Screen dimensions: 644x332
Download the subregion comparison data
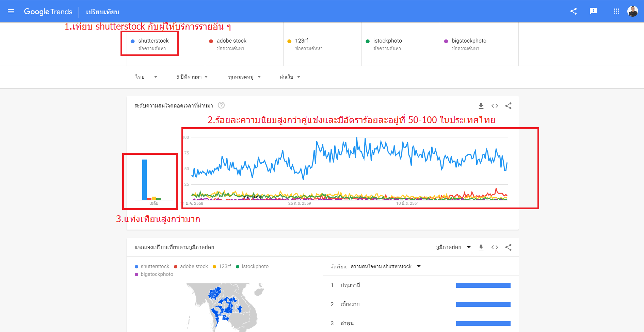pos(481,247)
